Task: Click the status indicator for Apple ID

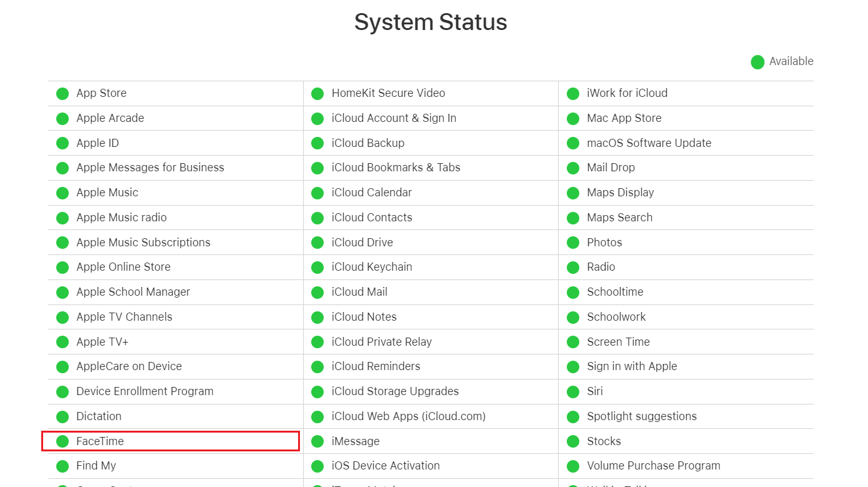Action: (x=62, y=143)
